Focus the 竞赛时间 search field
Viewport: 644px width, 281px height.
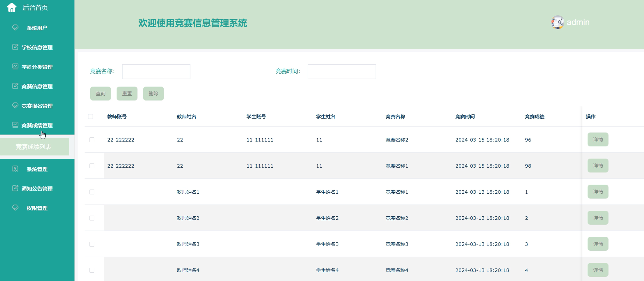[342, 72]
